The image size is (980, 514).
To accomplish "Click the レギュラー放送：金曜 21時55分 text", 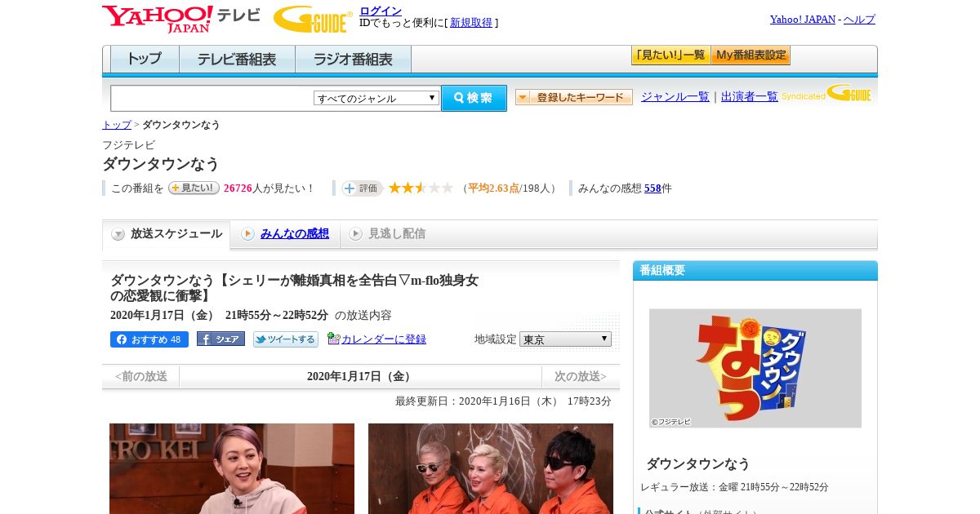I will 734,487.
